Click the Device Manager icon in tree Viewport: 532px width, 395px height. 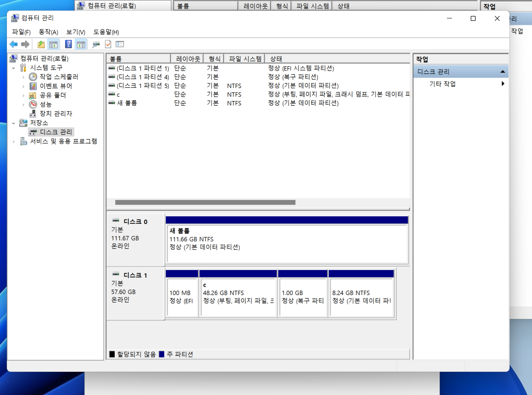click(33, 113)
